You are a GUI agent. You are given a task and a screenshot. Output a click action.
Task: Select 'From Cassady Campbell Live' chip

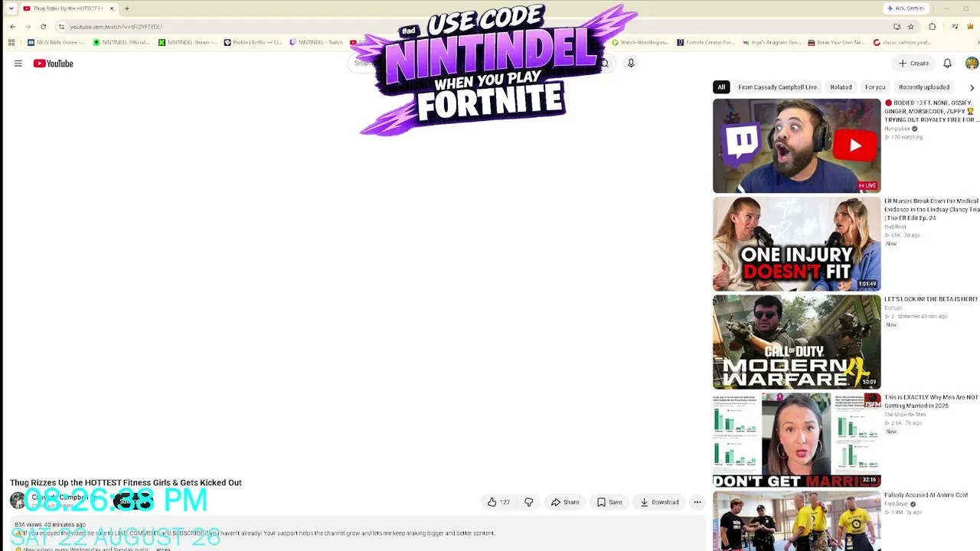tap(777, 87)
